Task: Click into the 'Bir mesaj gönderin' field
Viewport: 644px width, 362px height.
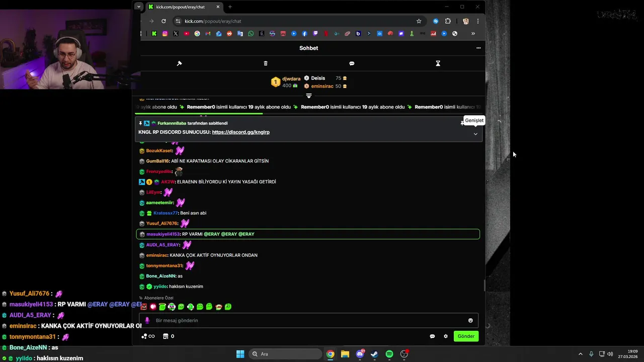Action: coord(309,320)
